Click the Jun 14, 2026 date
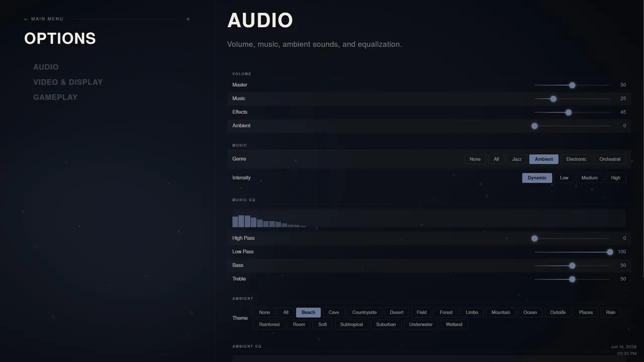 (623, 347)
